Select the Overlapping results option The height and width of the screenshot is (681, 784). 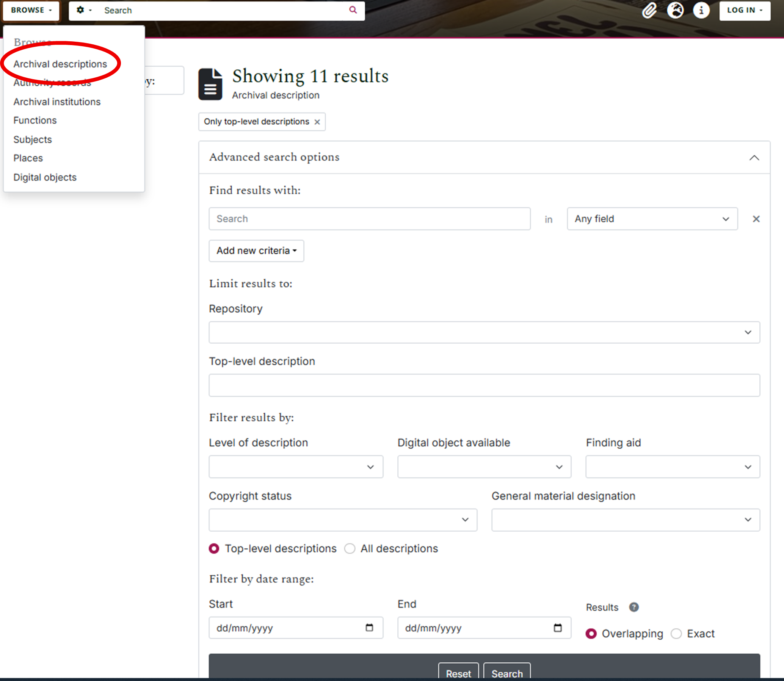point(591,634)
